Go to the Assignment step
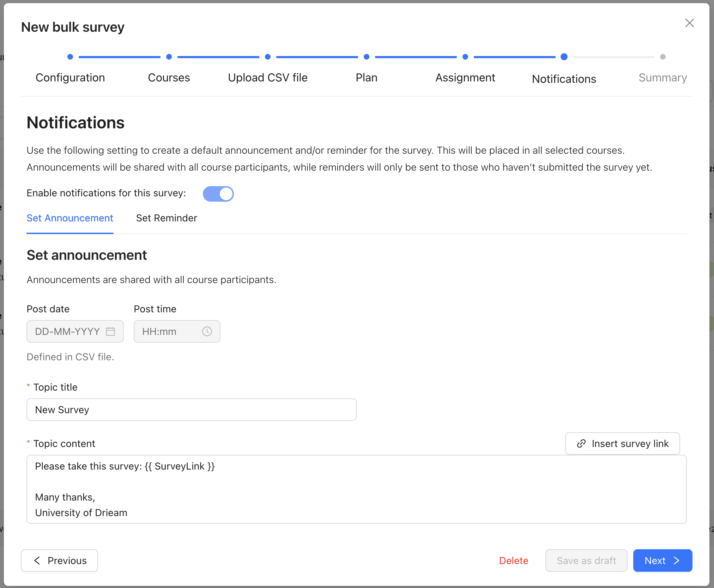 pos(465,78)
